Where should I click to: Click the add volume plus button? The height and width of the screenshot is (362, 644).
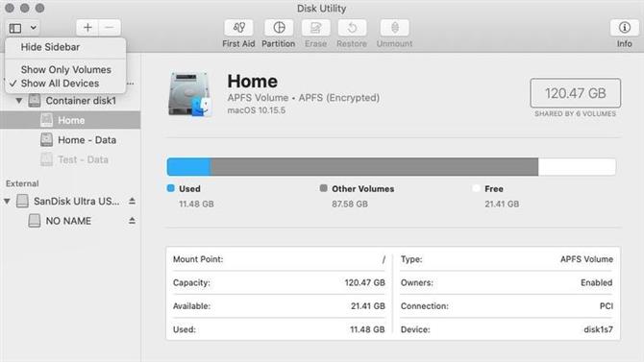point(87,28)
